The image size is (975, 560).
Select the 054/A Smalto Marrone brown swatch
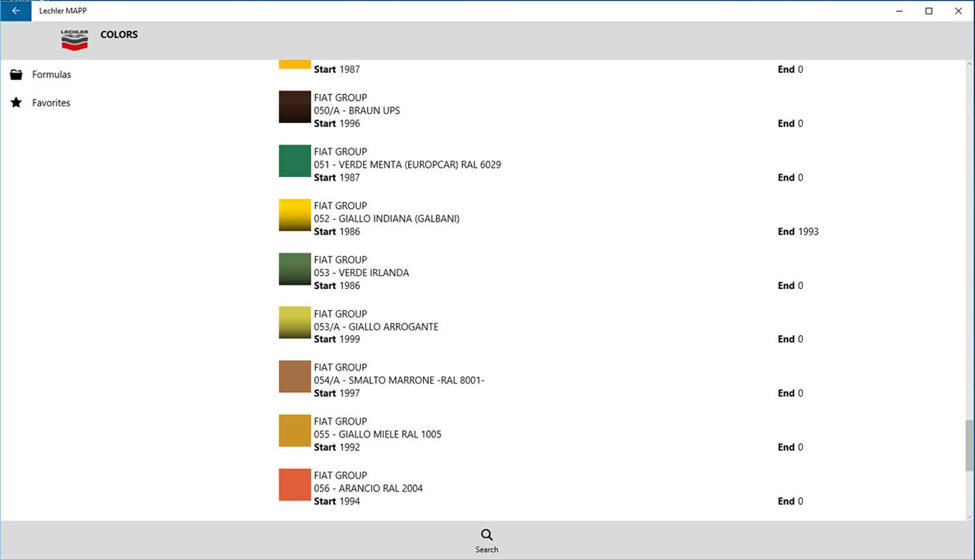[x=295, y=377]
